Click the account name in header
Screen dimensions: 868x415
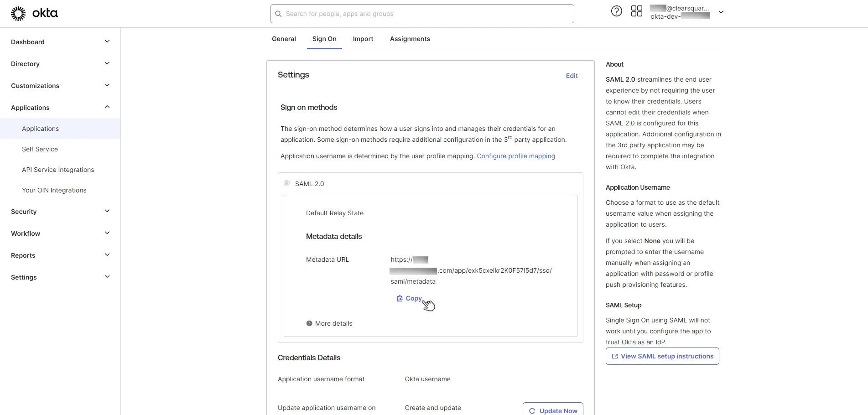[680, 12]
